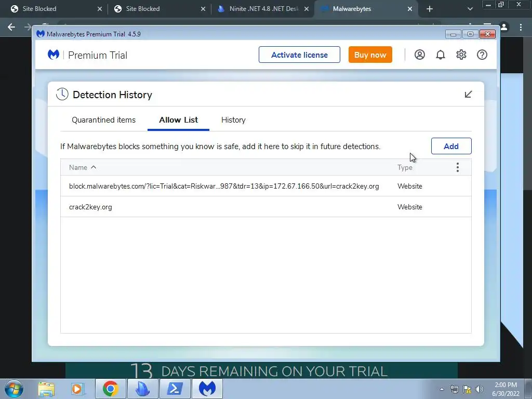Open the help question mark
The width and height of the screenshot is (532, 399).
482,55
